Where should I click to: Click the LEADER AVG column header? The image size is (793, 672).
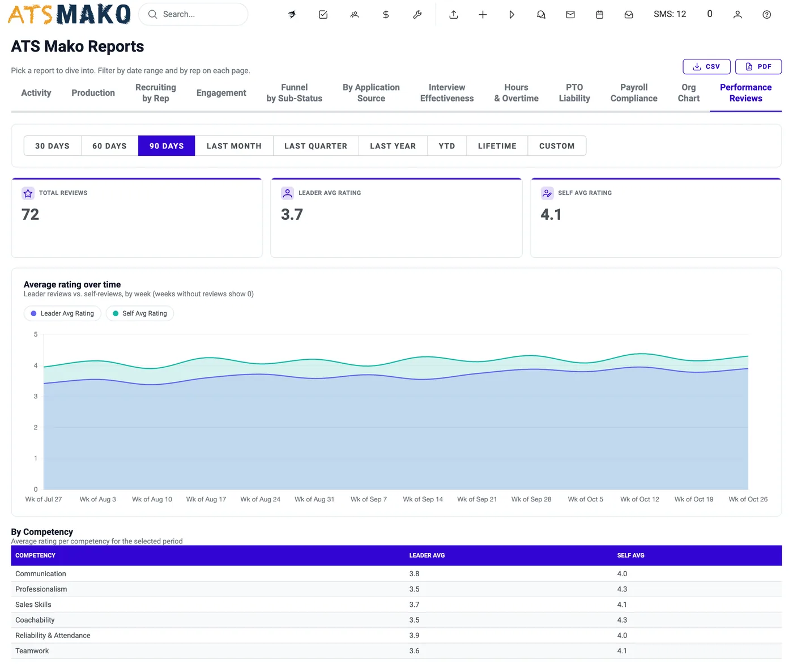pyautogui.click(x=427, y=555)
